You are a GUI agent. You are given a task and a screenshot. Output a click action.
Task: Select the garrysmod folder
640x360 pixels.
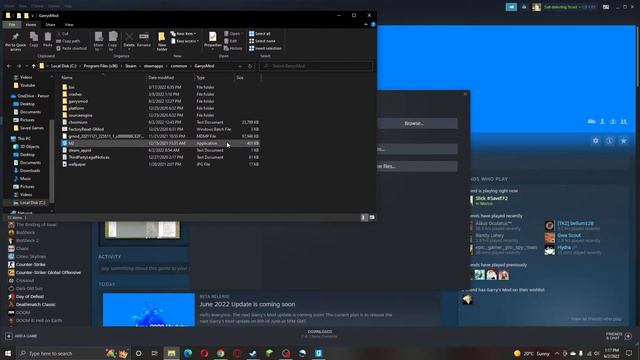click(78, 101)
